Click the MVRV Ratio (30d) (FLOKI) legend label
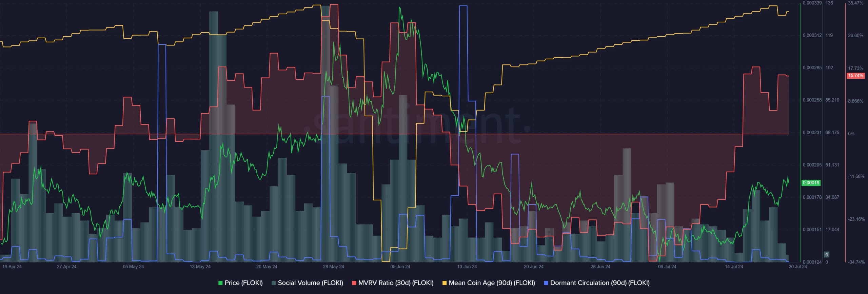Viewport: 868px width, 294px height. [396, 283]
